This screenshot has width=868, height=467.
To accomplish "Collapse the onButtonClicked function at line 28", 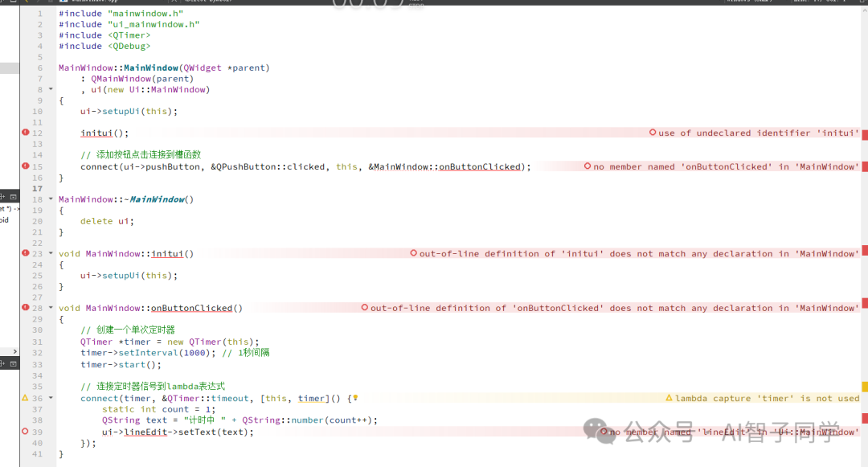I will (51, 307).
